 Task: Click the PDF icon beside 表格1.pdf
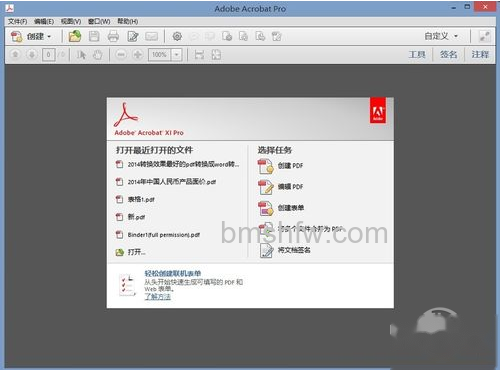pyautogui.click(x=119, y=199)
